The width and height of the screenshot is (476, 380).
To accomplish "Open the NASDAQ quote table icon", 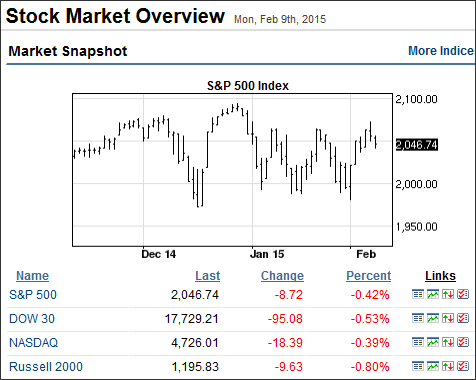I will 418,342.
